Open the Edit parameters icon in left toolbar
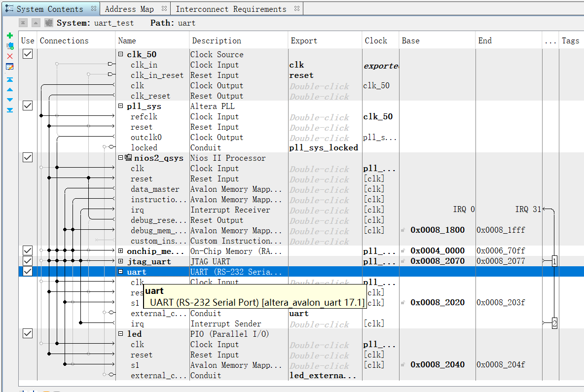The width and height of the screenshot is (584, 392). (10, 67)
